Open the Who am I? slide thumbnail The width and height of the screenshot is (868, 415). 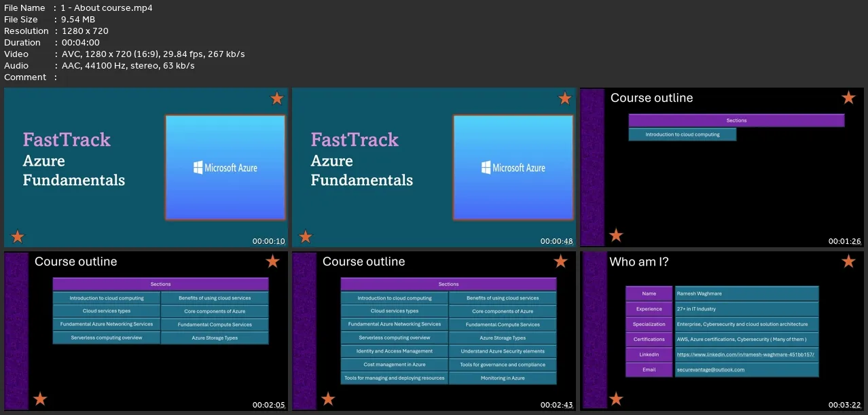722,331
